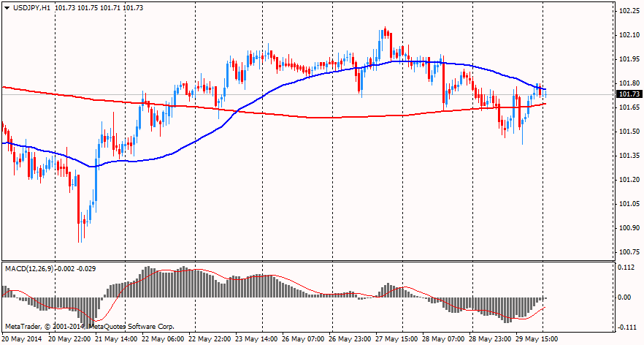Click the 0.00 MACD zero level label
The height and width of the screenshot is (345, 644).
[x=626, y=297]
